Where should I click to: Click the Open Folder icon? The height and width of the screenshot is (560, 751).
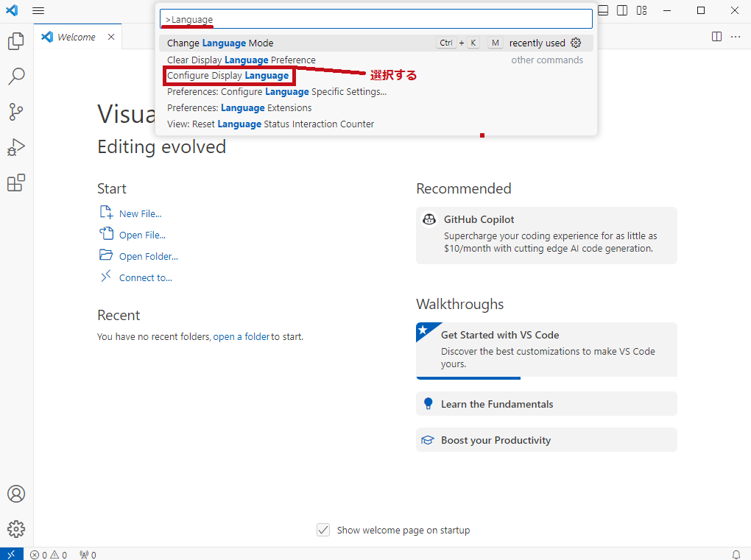106,255
